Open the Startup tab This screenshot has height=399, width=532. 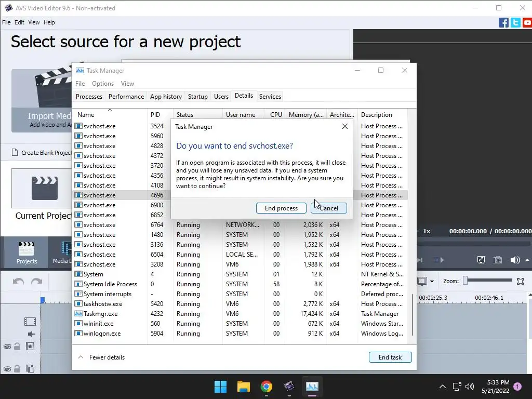point(198,96)
